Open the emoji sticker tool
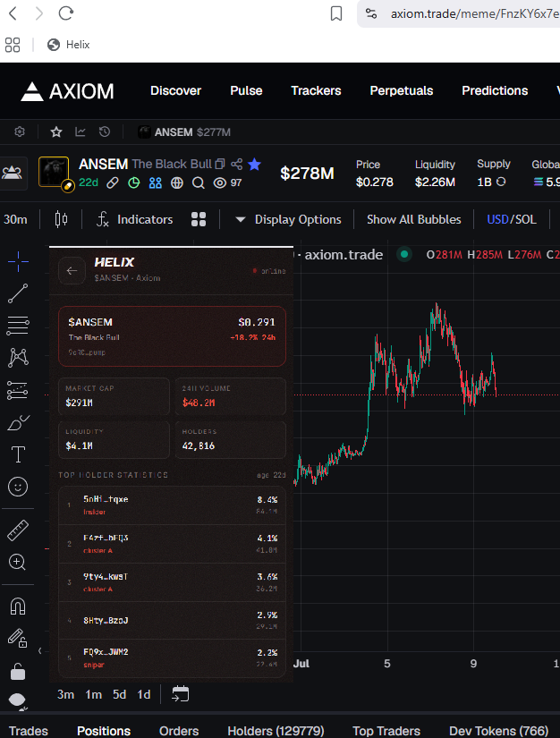560x738 pixels. [18, 487]
